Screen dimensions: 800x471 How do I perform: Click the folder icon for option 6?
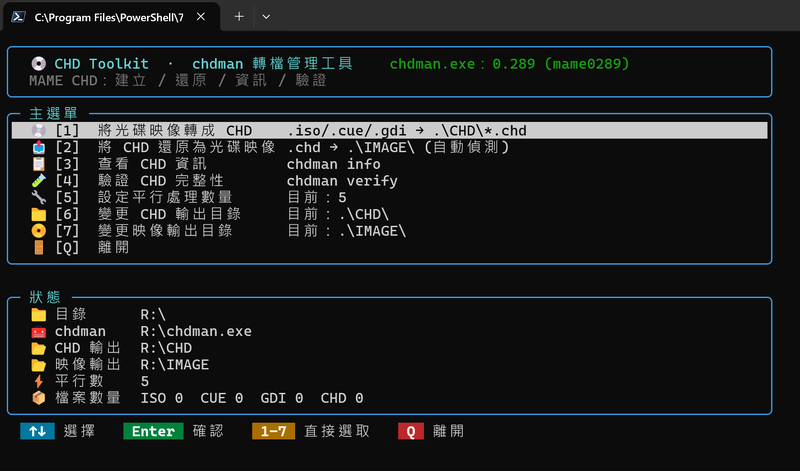point(38,214)
